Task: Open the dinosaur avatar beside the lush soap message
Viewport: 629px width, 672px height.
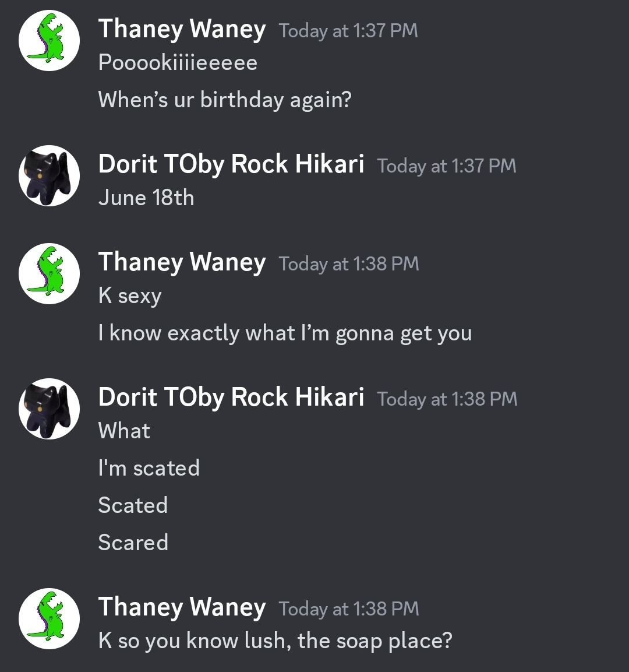Action: [49, 618]
